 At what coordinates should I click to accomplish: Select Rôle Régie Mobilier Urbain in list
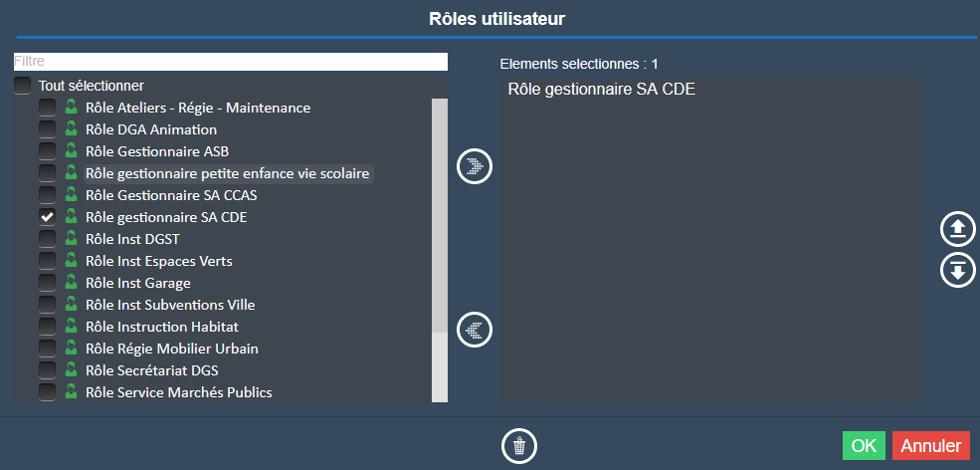(x=172, y=349)
